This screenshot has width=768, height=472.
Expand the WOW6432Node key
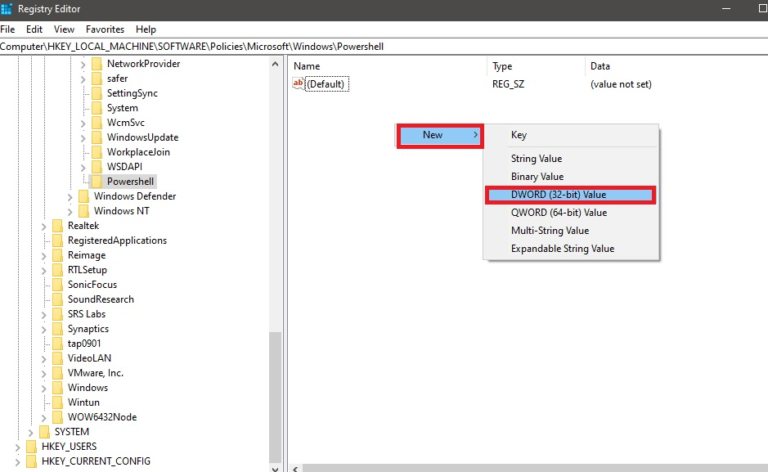coord(44,417)
